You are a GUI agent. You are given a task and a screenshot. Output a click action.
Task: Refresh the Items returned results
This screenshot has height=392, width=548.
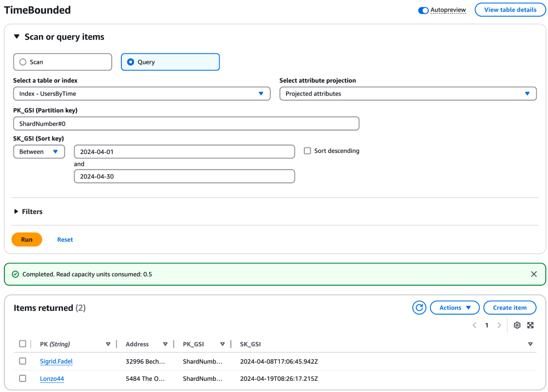pos(419,307)
